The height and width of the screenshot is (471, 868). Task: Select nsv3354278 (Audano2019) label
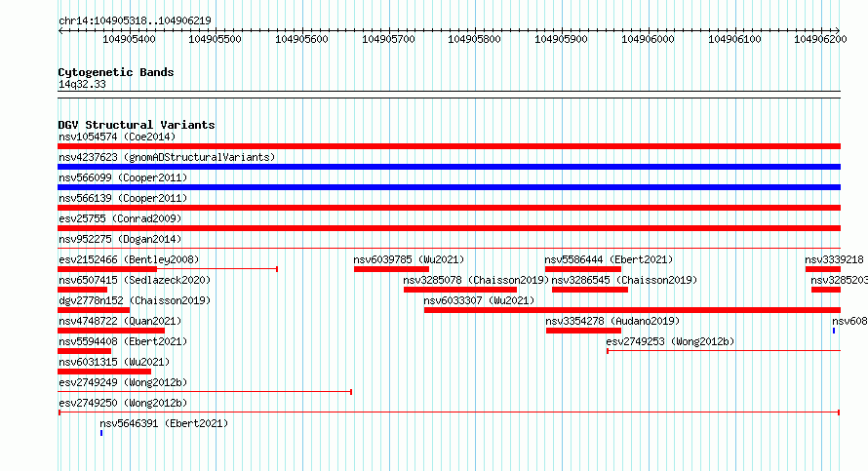tap(612, 321)
